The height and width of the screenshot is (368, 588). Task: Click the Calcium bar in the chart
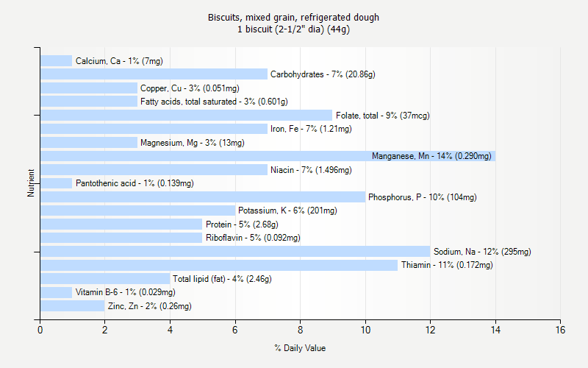tap(57, 61)
